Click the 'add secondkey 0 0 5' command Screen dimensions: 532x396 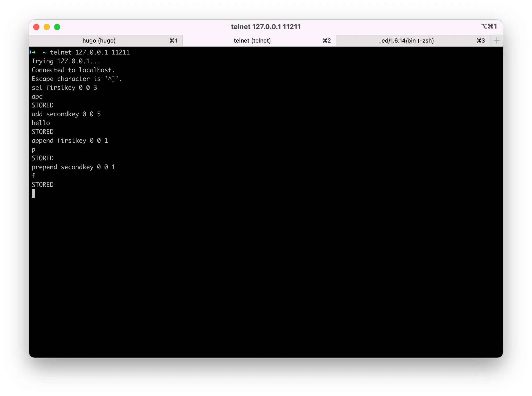[66, 114]
